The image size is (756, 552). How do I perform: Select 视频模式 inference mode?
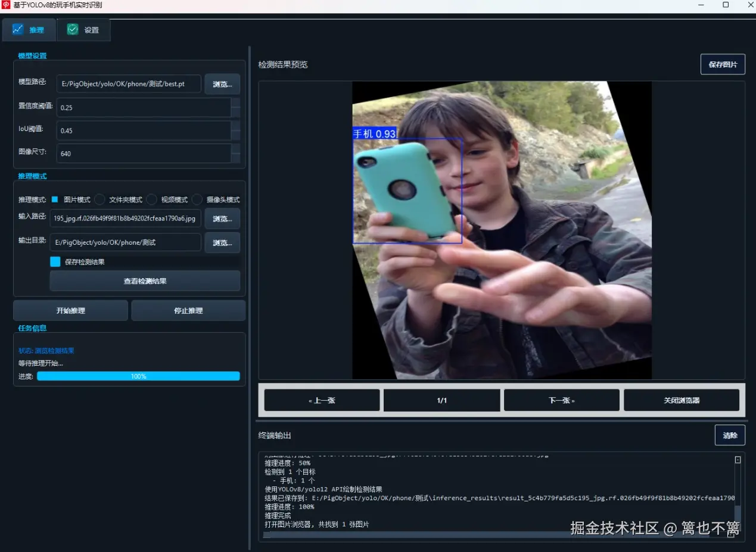coord(151,199)
